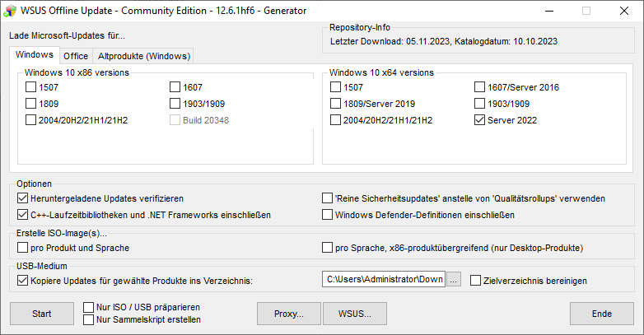Click the USB target directory path field
The width and height of the screenshot is (644, 335).
pos(383,280)
